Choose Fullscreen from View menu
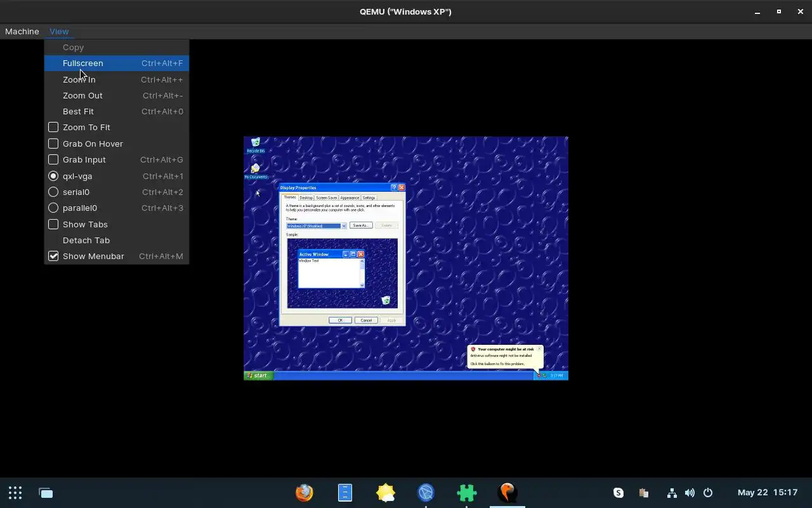 (x=116, y=63)
